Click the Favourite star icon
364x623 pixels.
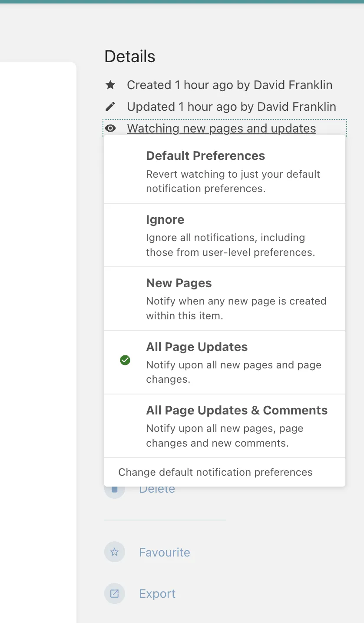115,552
